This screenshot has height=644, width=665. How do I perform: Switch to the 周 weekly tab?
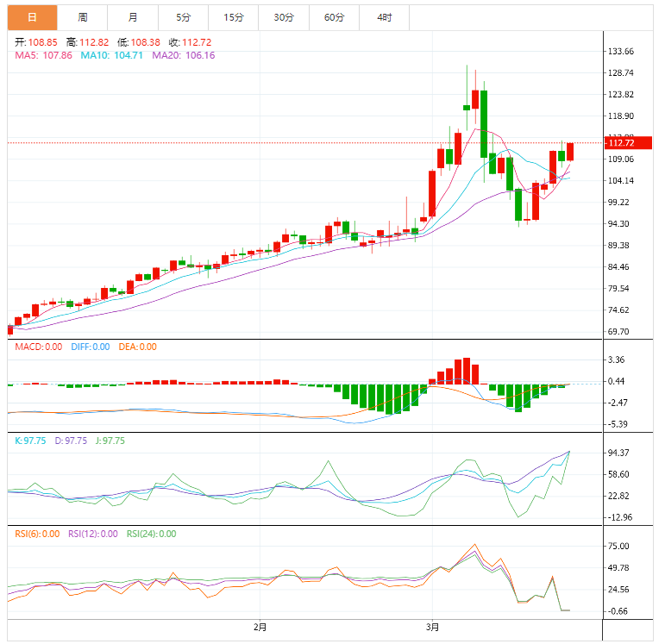click(82, 17)
